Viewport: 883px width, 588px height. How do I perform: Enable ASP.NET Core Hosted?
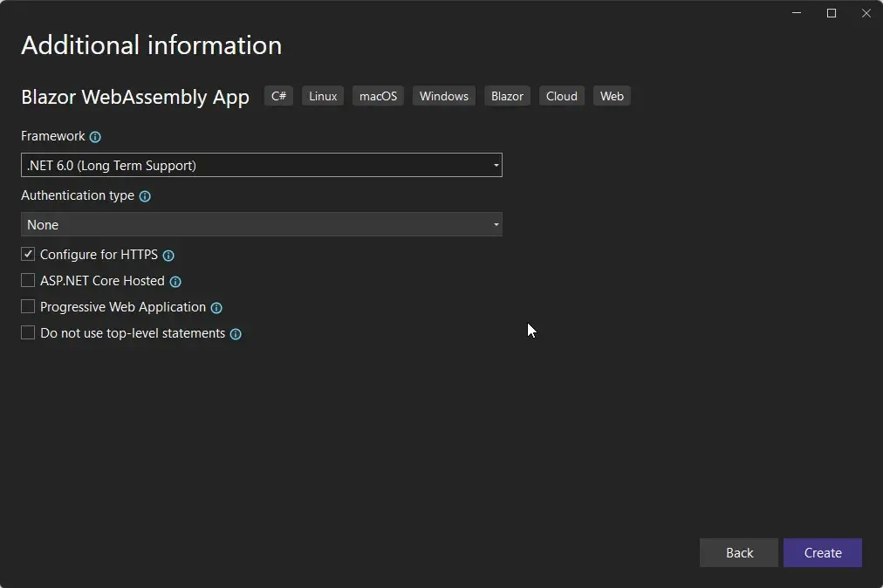tap(27, 280)
